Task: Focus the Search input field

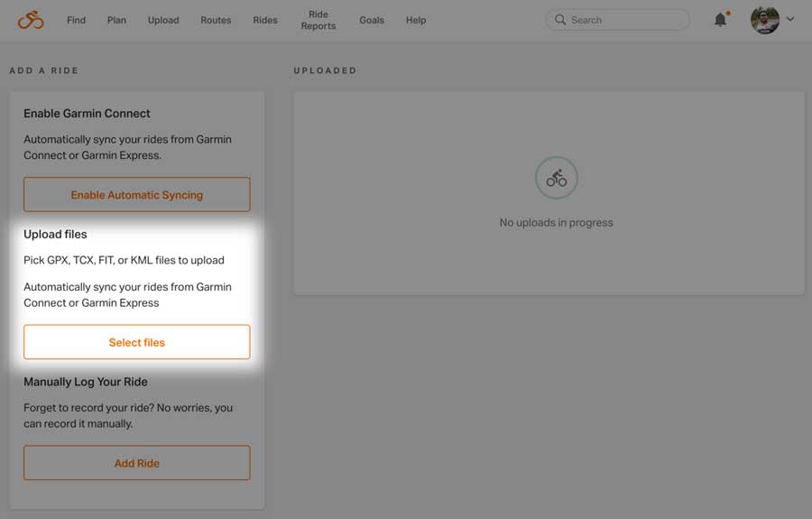Action: click(x=617, y=20)
